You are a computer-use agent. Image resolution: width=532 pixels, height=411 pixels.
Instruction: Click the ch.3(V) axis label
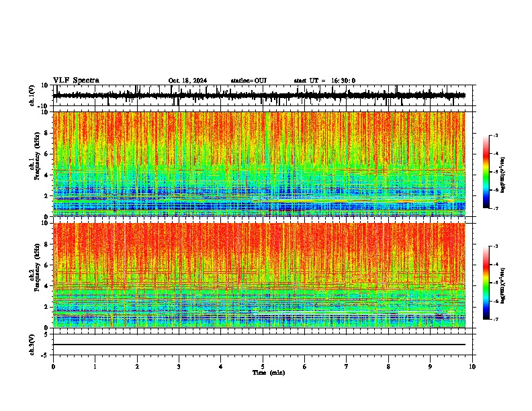pos(32,345)
